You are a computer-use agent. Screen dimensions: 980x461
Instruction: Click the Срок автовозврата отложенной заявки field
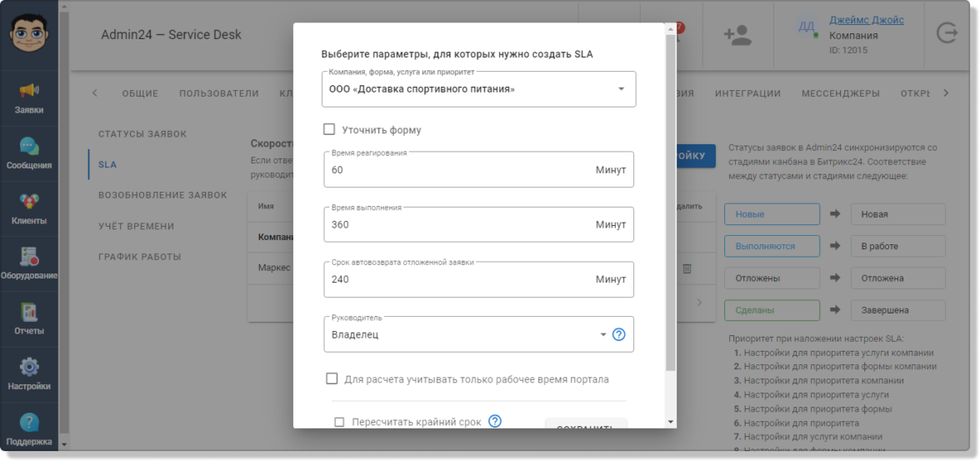pyautogui.click(x=478, y=279)
